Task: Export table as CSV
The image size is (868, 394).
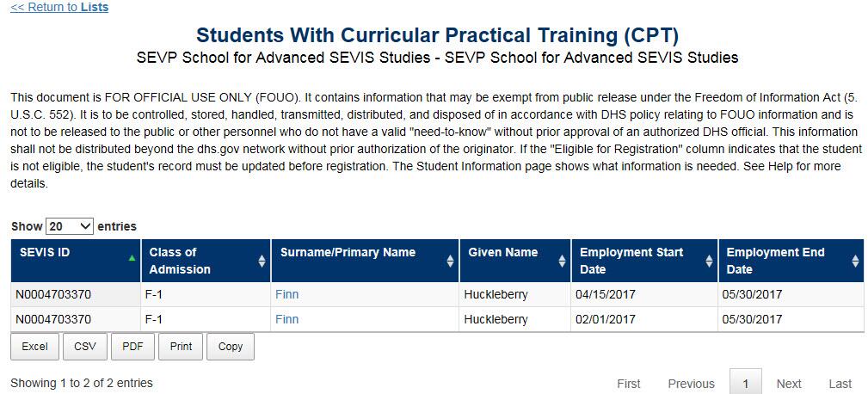Action: click(85, 347)
